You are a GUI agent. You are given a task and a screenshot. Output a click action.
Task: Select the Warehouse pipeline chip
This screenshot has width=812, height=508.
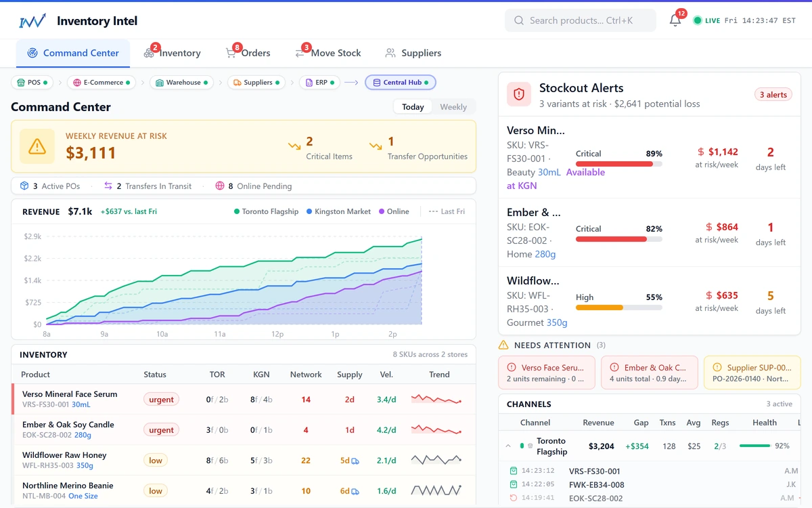coord(181,83)
